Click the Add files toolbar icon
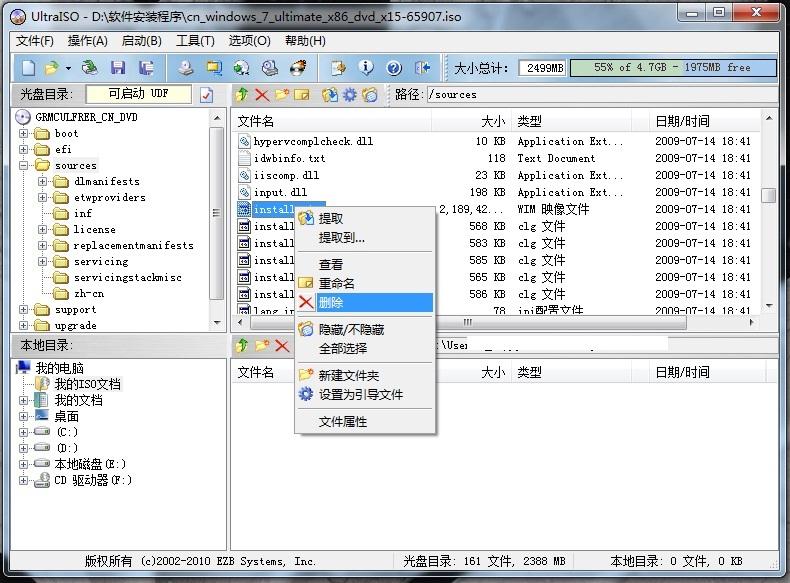The image size is (790, 583). click(x=338, y=68)
